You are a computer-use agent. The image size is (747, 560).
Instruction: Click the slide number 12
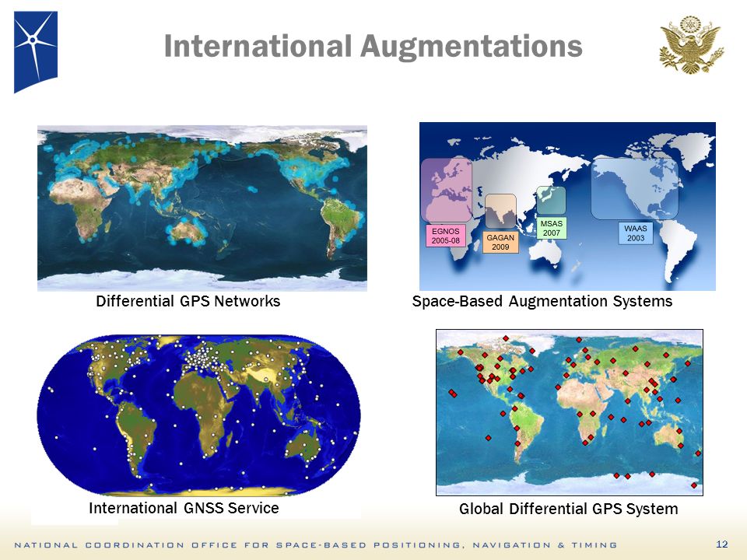tap(722, 544)
